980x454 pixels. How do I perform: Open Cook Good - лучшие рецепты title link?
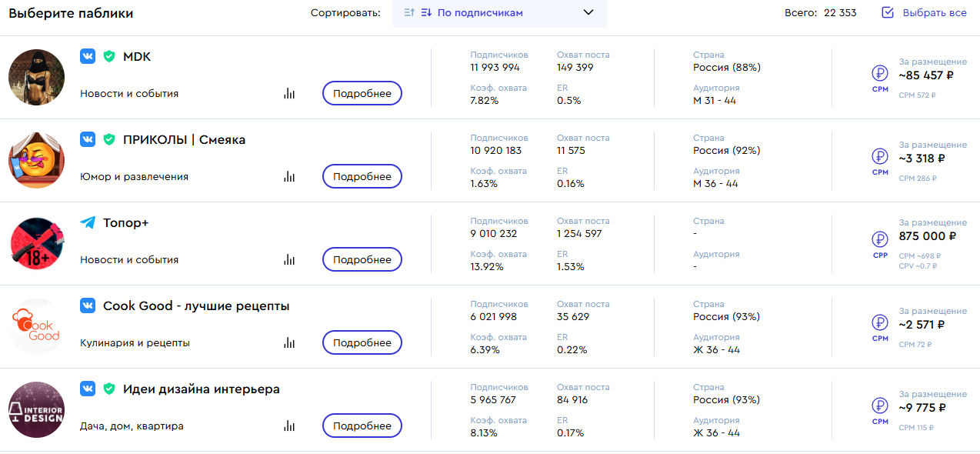(x=196, y=306)
